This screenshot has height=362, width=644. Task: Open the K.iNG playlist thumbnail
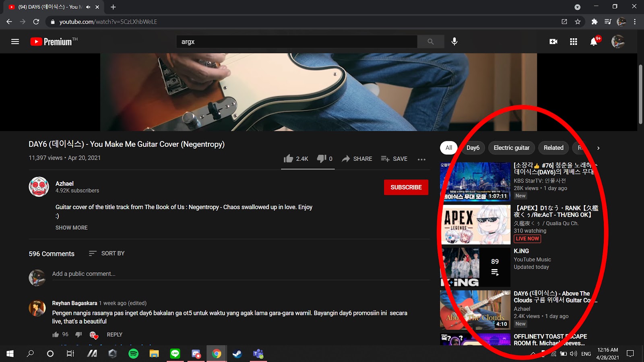[475, 267]
